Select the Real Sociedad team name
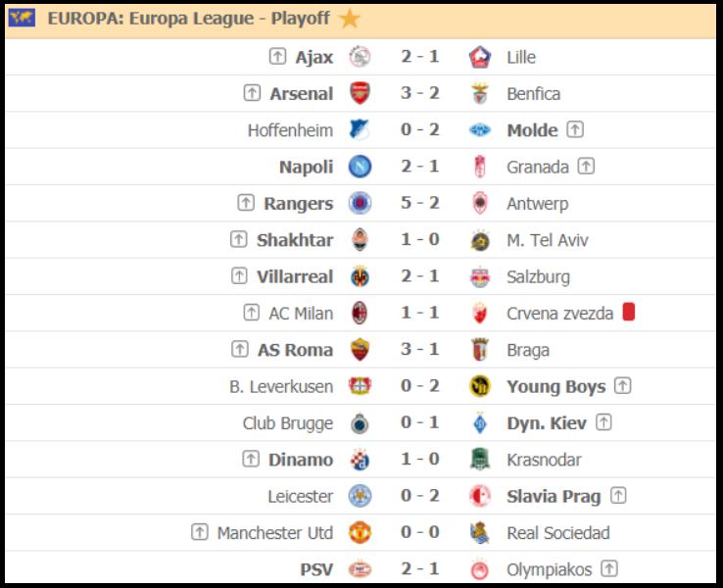 tap(558, 533)
